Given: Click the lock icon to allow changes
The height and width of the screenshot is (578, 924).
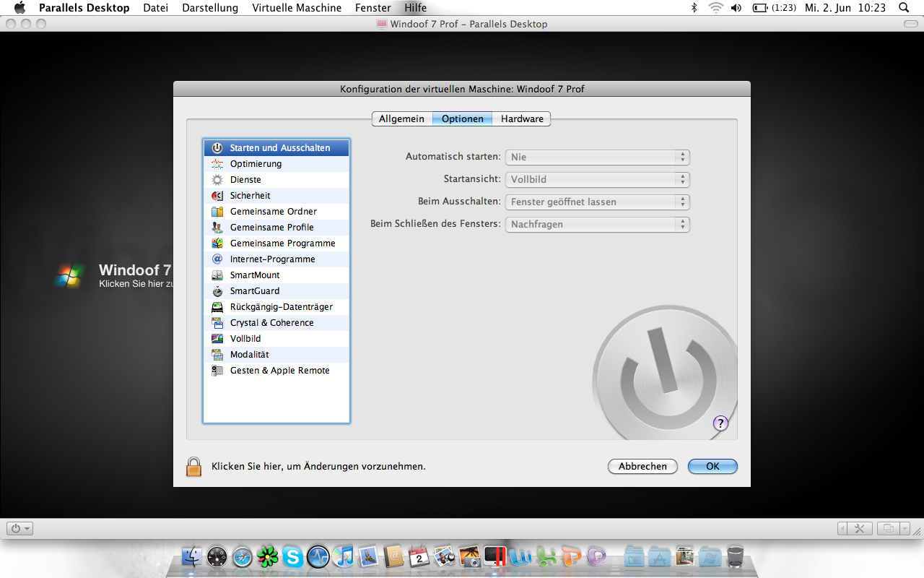Looking at the screenshot, I should click(x=193, y=467).
